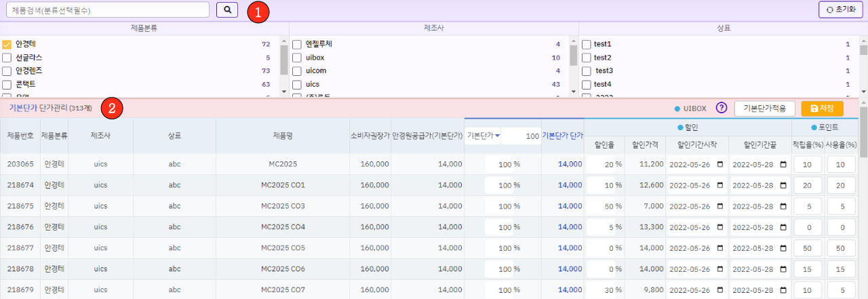Open calendar picker for MC2025 CO1 discount end date
This screenshot has width=868, height=299.
tap(783, 185)
